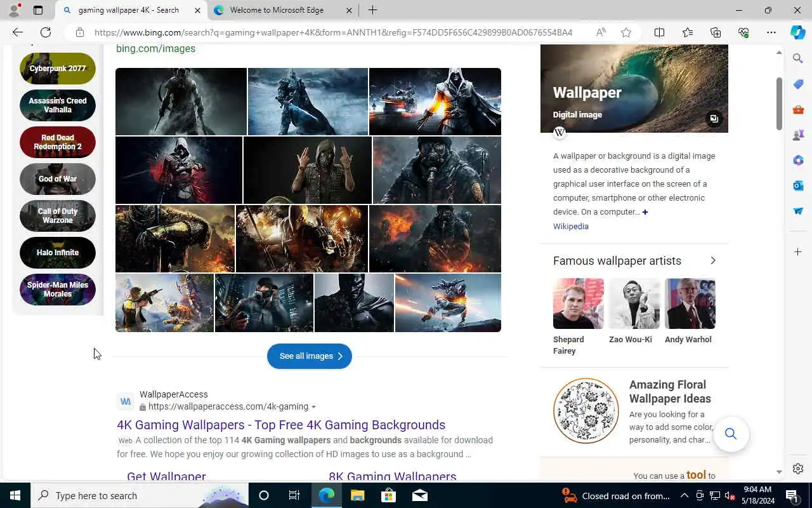Refresh the Bing search page
This screenshot has width=812, height=508.
pyautogui.click(x=46, y=32)
